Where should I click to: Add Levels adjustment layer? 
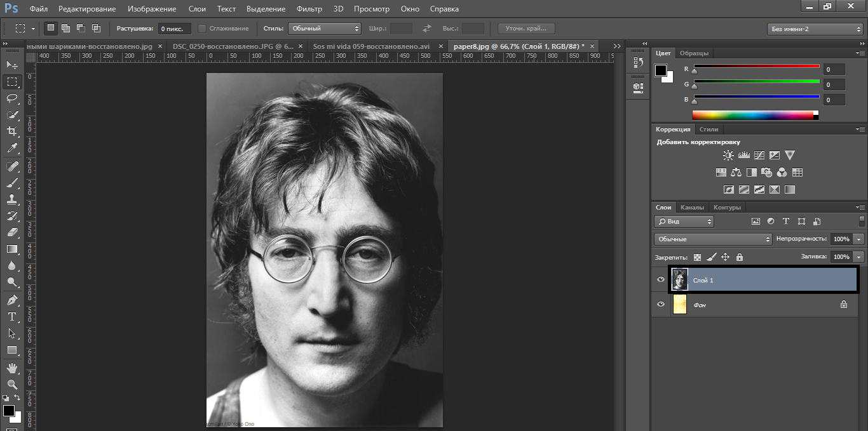743,155
